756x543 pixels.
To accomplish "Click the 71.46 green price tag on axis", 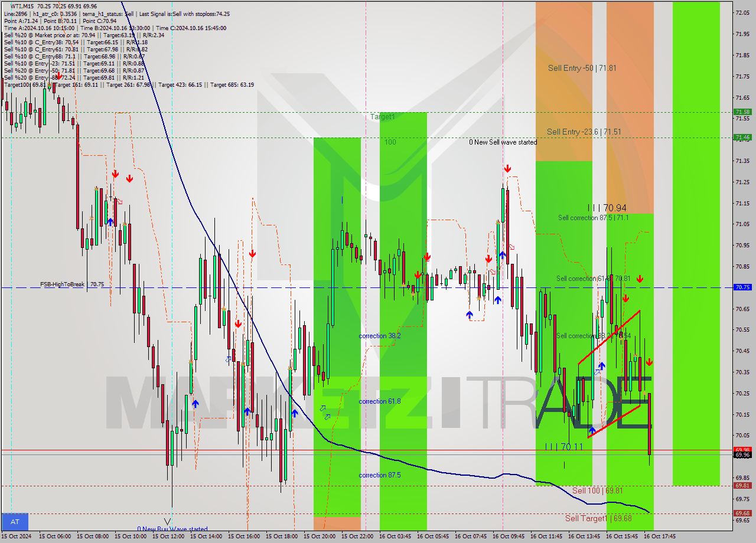I will coord(742,137).
